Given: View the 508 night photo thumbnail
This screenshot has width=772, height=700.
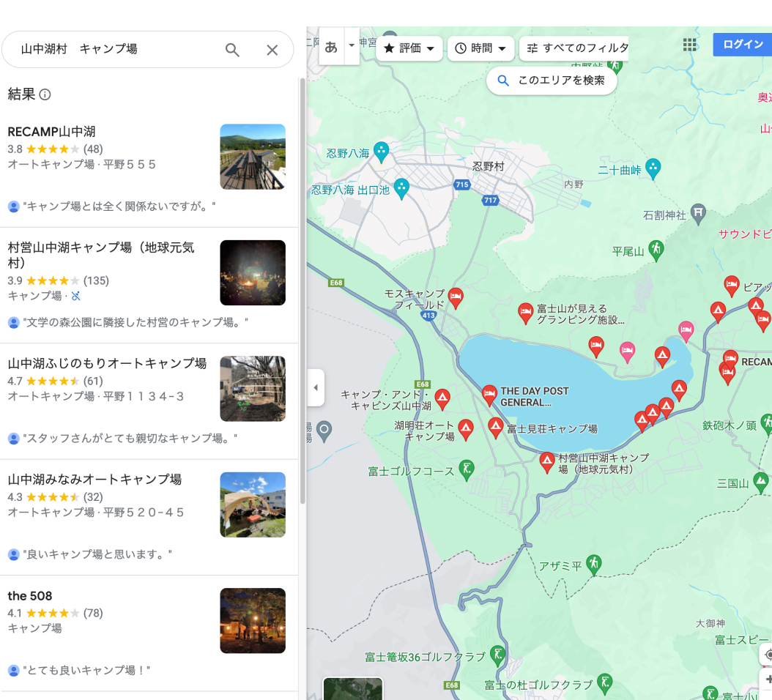Looking at the screenshot, I should click(x=253, y=621).
